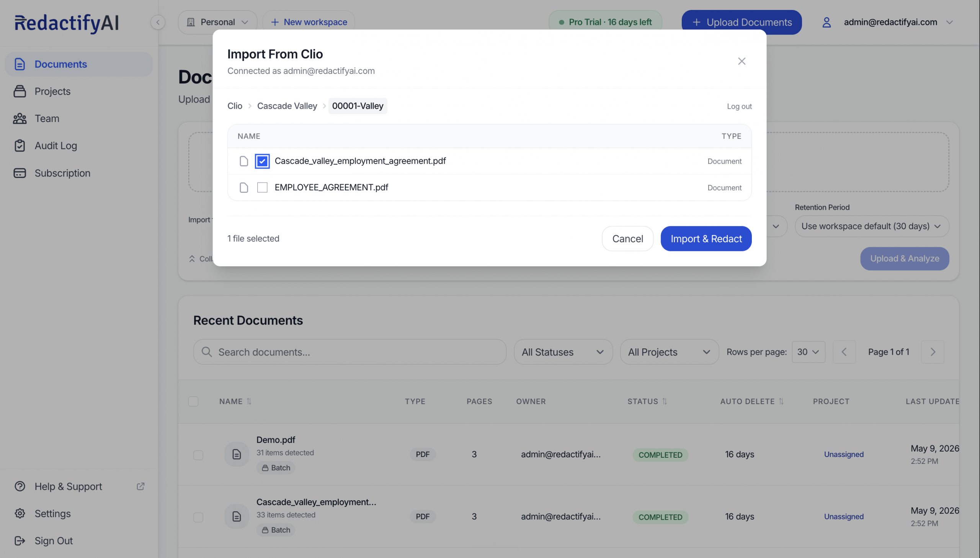Click the Batch tag under Cascade_valley_employment
Viewport: 980px width, 558px height.
pyautogui.click(x=276, y=530)
